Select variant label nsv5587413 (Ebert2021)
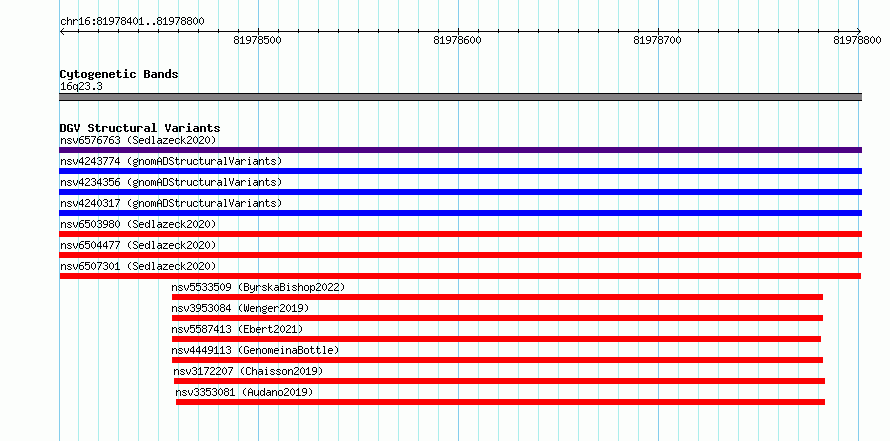 (237, 329)
